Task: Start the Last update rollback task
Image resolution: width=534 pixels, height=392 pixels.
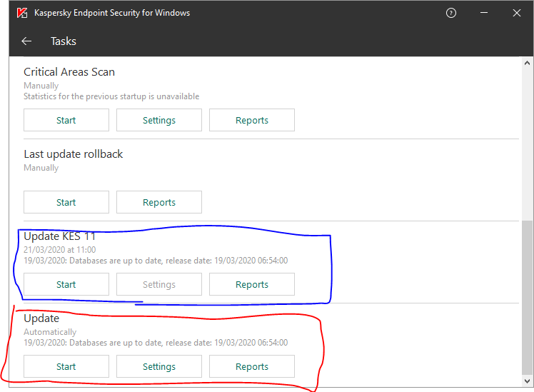Action: (66, 203)
